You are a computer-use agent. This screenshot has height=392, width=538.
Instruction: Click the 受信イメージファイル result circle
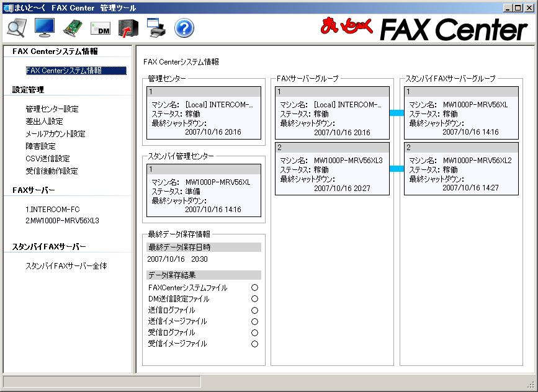[254, 344]
